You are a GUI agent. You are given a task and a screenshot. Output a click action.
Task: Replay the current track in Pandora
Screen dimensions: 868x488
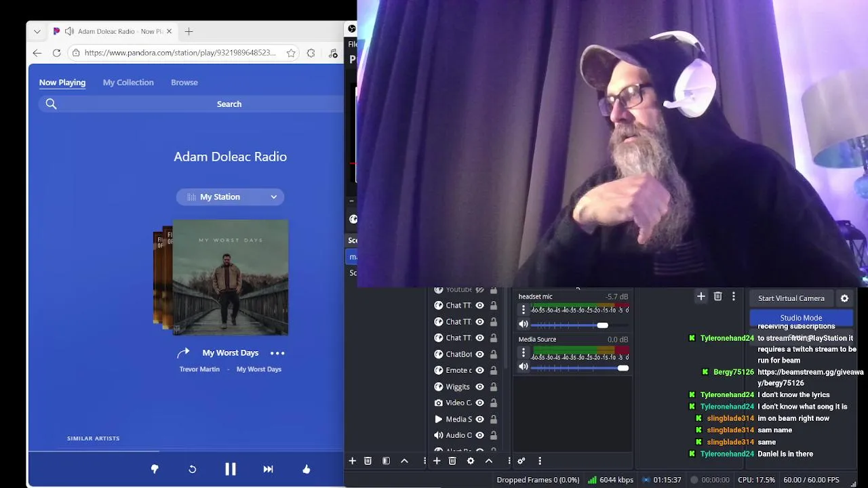[193, 469]
